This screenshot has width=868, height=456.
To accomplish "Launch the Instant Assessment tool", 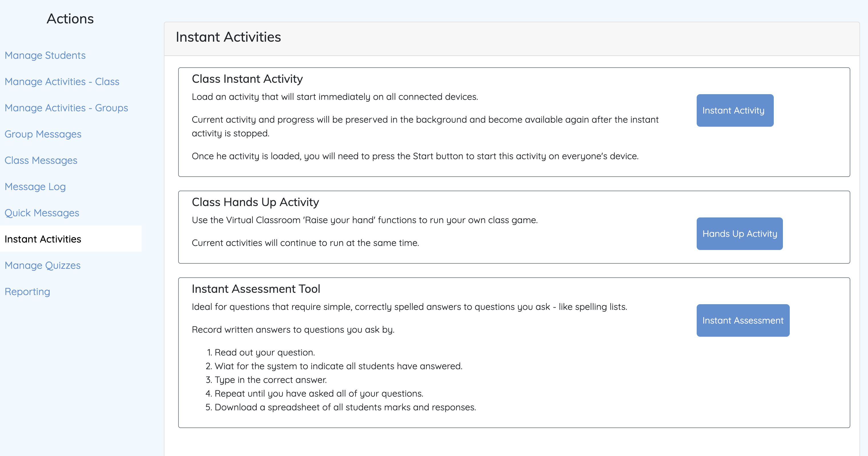I will [x=743, y=320].
